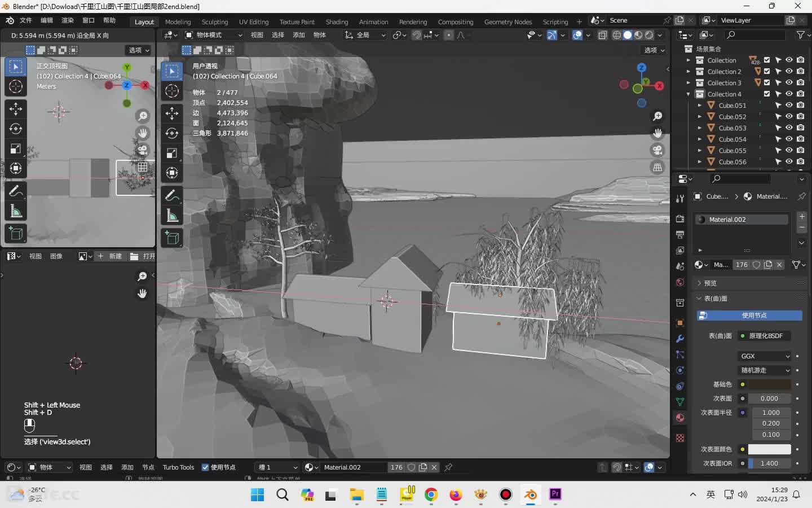Open the Material properties tab
This screenshot has height=508, width=812.
point(680,418)
